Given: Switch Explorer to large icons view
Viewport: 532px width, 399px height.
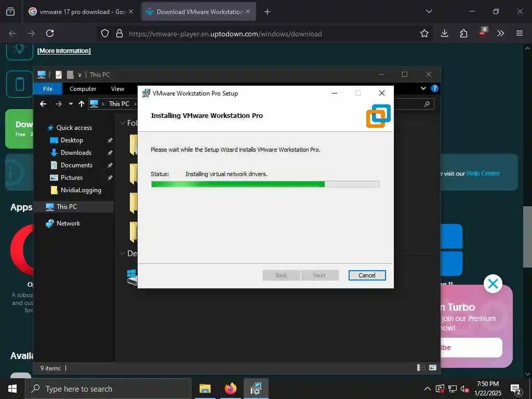Looking at the screenshot, I should [x=433, y=367].
